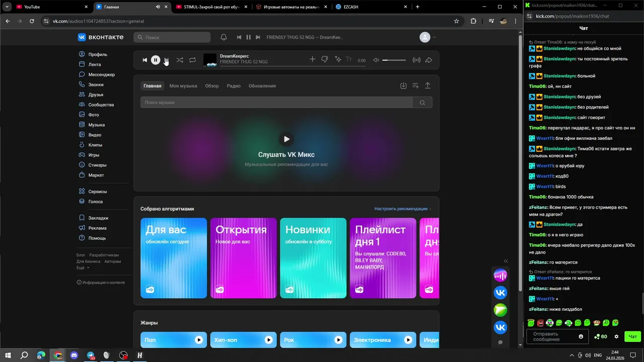Image resolution: width=644 pixels, height=362 pixels.
Task: Click the Поиск музыки search field
Action: pos(276,103)
